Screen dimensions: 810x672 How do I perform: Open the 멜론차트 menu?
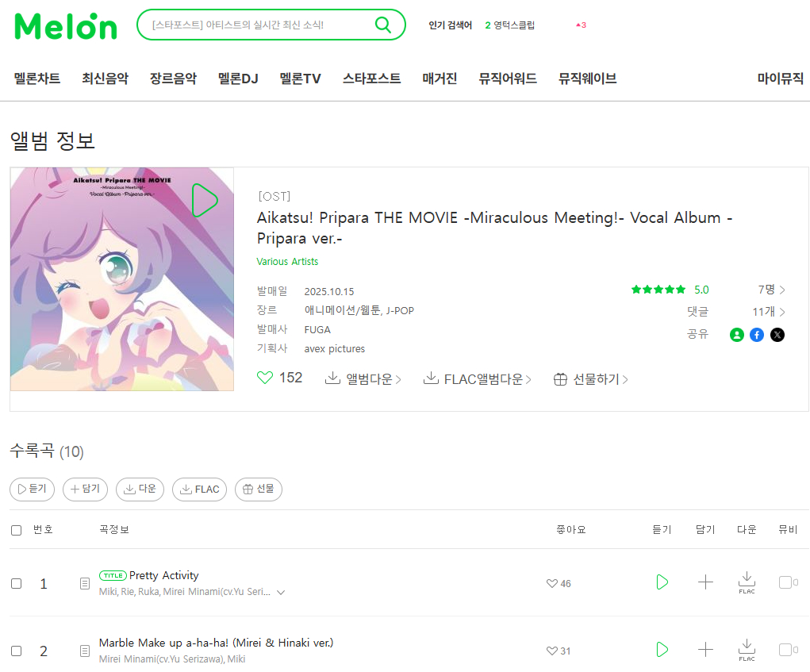point(36,79)
